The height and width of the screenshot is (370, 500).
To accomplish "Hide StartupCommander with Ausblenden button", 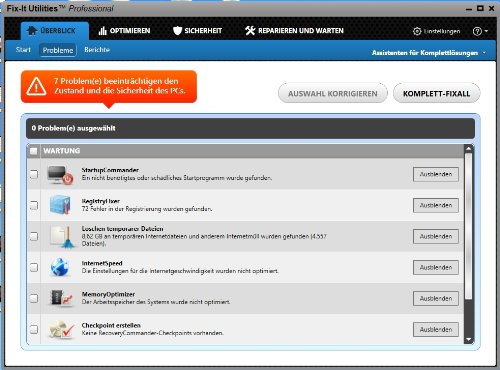I will 436,174.
